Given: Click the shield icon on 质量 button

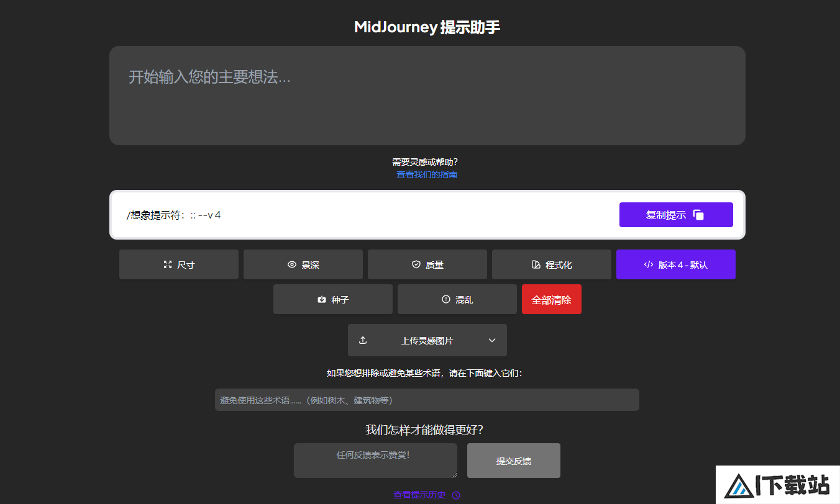Looking at the screenshot, I should [416, 264].
